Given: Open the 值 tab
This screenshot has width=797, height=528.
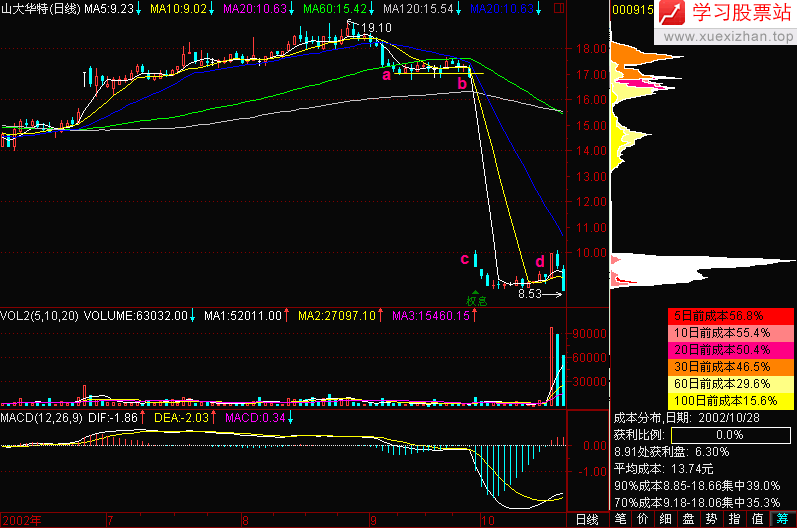Looking at the screenshot, I should pyautogui.click(x=757, y=519).
